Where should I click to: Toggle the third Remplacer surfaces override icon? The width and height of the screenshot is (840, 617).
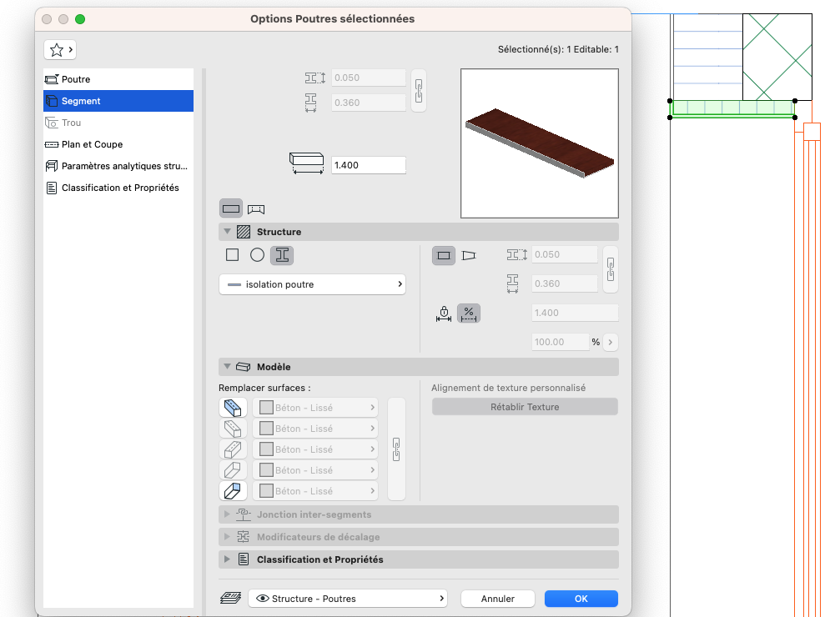[x=233, y=449]
